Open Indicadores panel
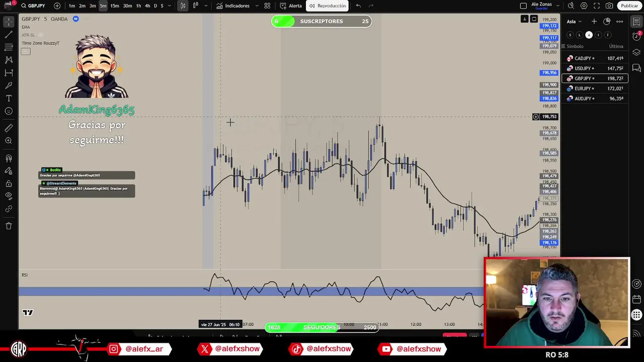This screenshot has width=644, height=362. (233, 6)
